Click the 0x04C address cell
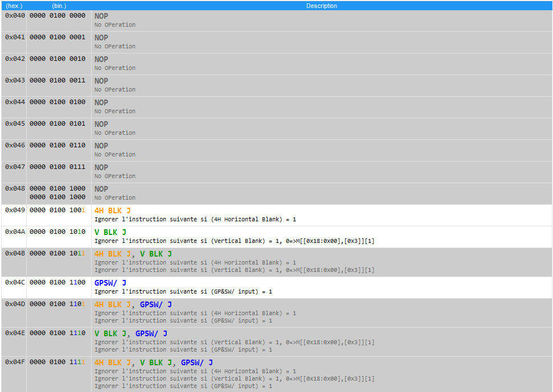553x392 pixels. click(x=15, y=282)
